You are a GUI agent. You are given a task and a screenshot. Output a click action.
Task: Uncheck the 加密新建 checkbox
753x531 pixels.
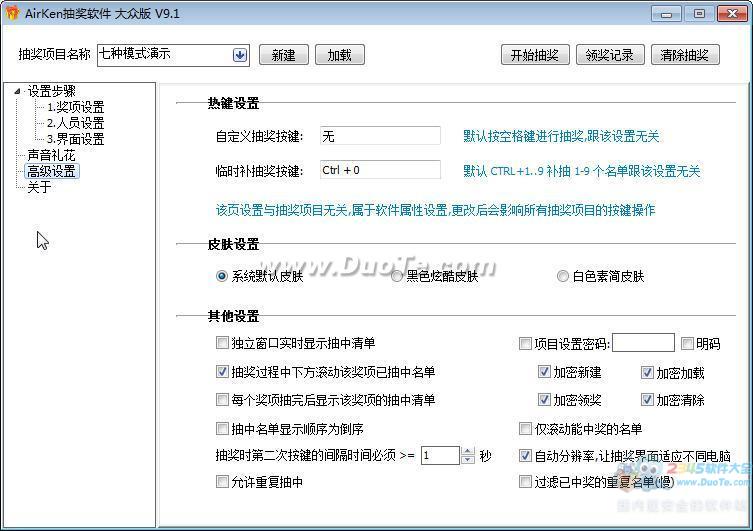tap(544, 372)
